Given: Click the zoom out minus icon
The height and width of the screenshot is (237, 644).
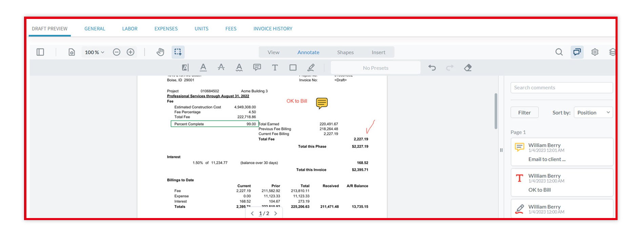Looking at the screenshot, I should tap(117, 52).
